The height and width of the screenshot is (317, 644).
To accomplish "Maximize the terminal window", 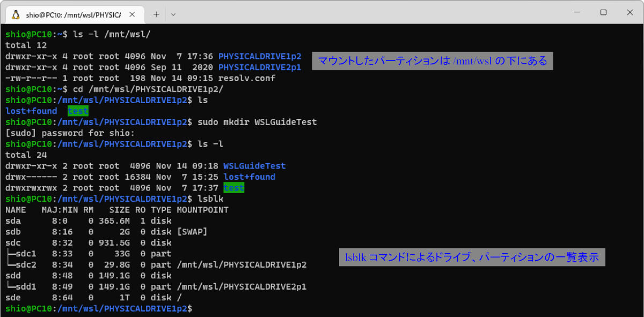I will [603, 12].
